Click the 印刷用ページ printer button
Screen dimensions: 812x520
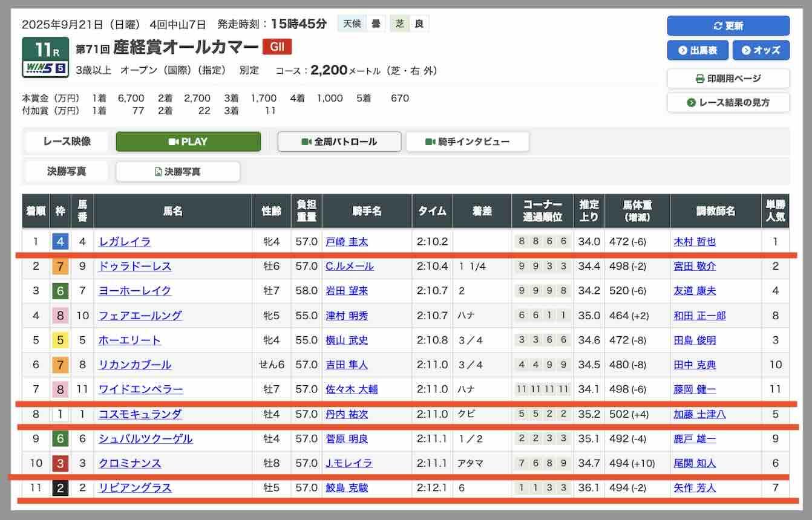(728, 79)
